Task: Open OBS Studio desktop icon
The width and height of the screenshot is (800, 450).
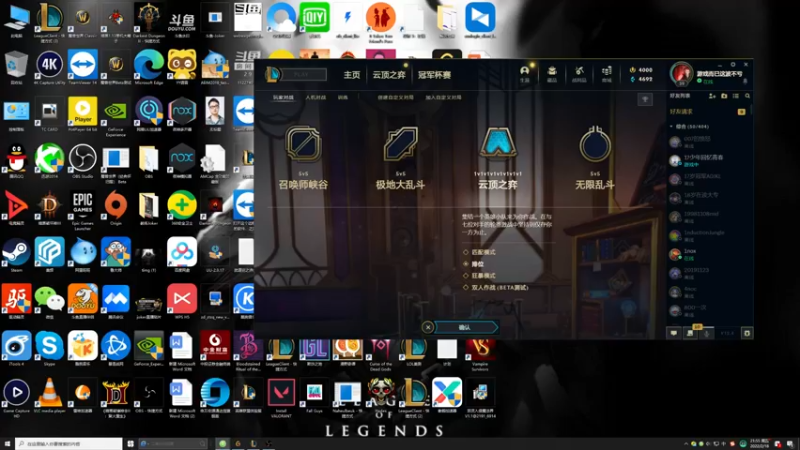Action: click(83, 161)
